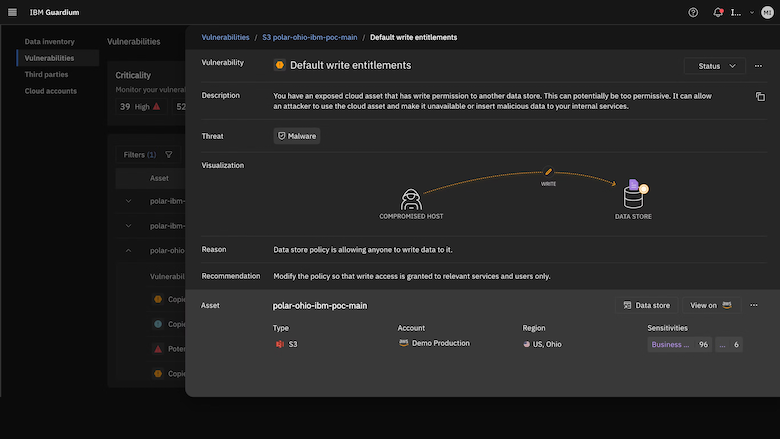Click the View on AWS button

711,305
